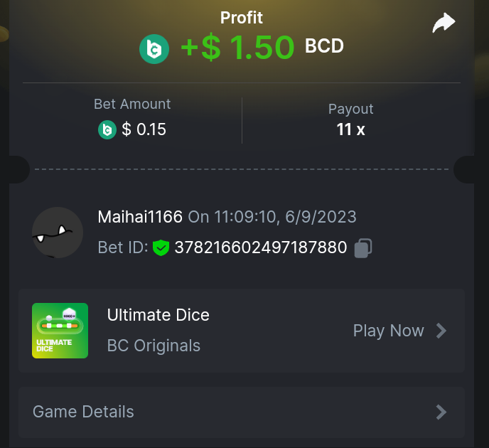This screenshot has height=448, width=489.
Task: Click the chevron next to Play Now
Action: pos(441,331)
